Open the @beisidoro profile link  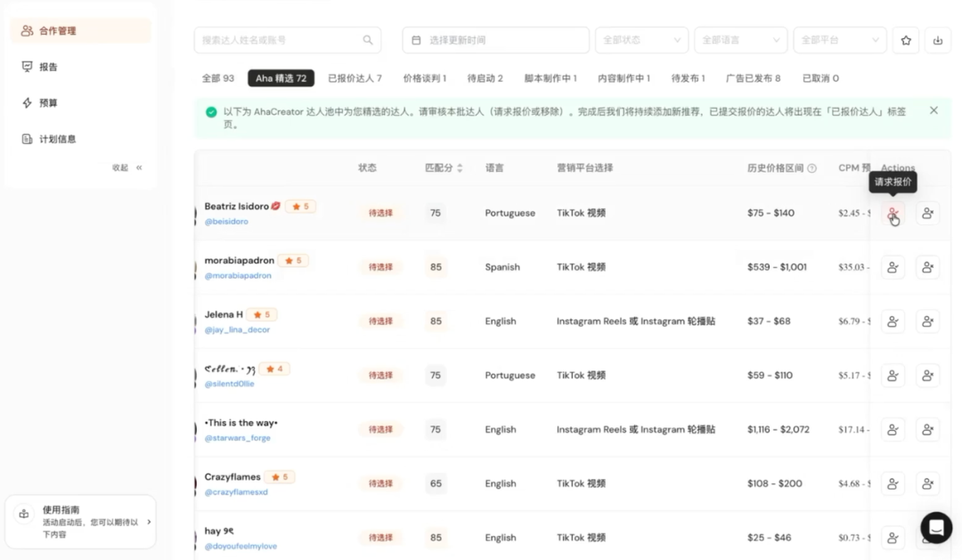pyautogui.click(x=226, y=222)
